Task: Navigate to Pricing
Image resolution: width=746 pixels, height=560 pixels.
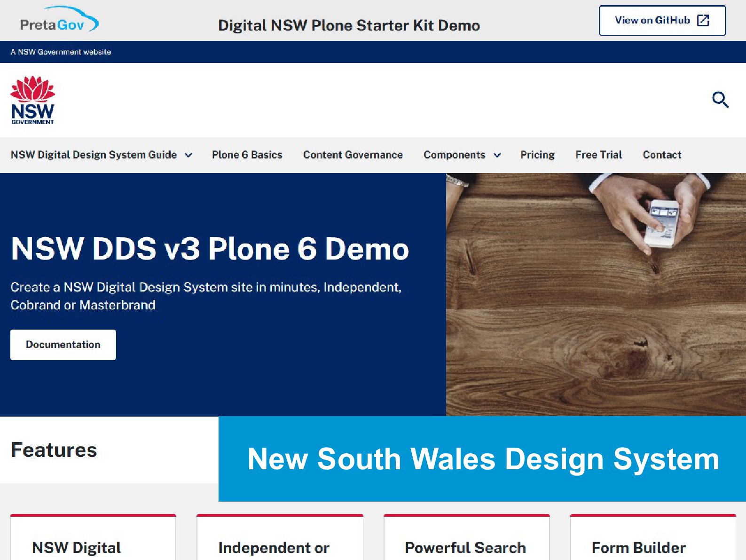Action: point(537,155)
